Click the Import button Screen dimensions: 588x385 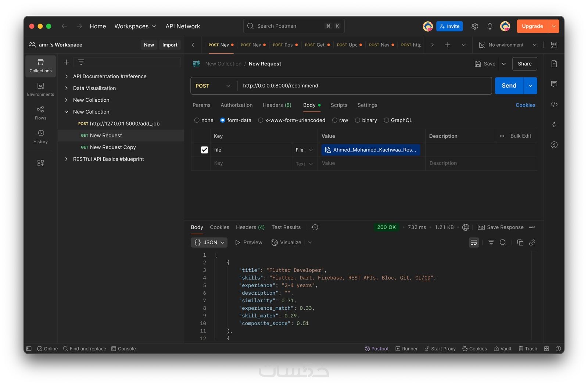pyautogui.click(x=170, y=45)
